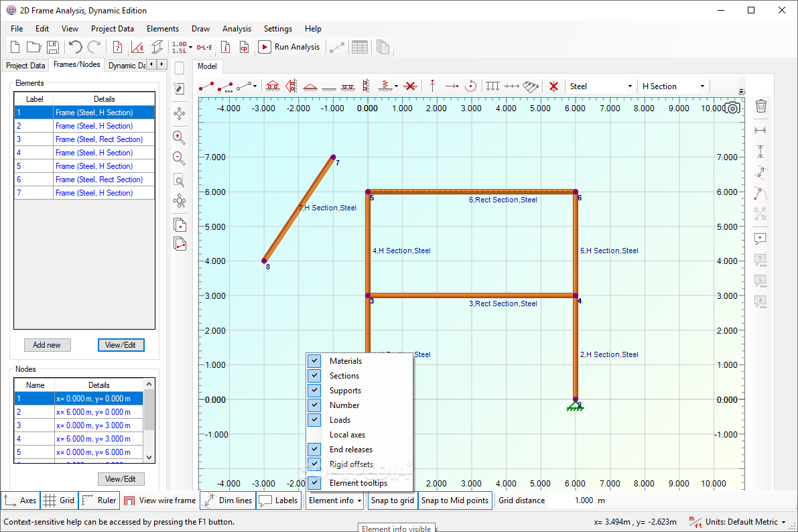
Task: Take a snapshot with the camera icon
Action: (732, 107)
